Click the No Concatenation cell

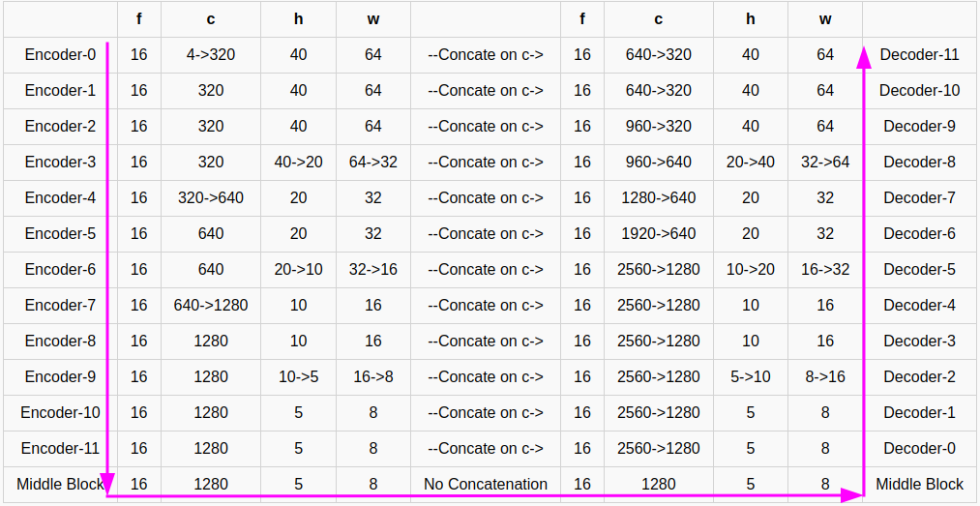coord(486,484)
